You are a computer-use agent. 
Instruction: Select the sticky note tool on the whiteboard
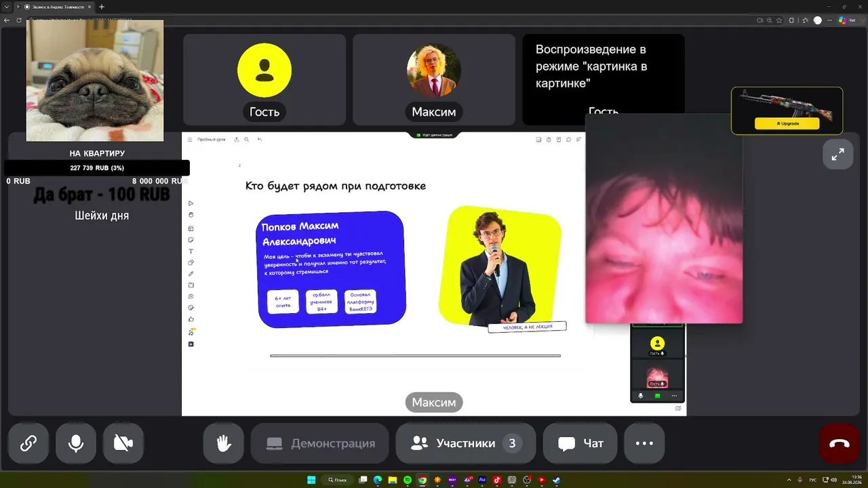(x=191, y=240)
